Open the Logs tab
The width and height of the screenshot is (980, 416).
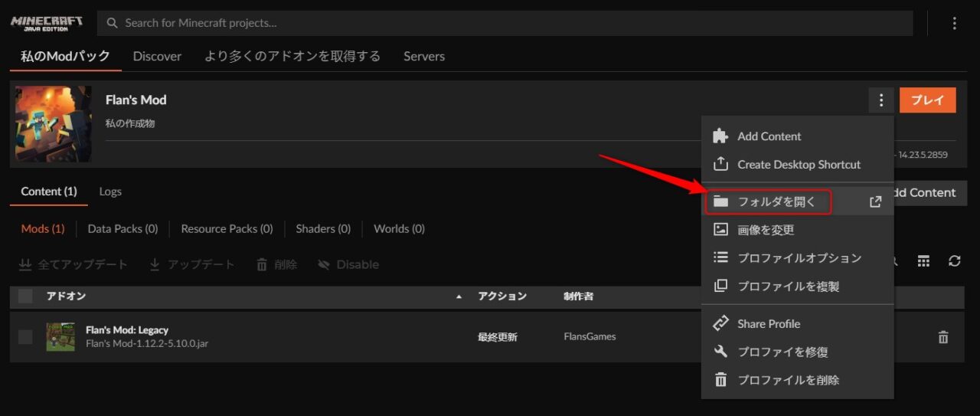tap(110, 192)
